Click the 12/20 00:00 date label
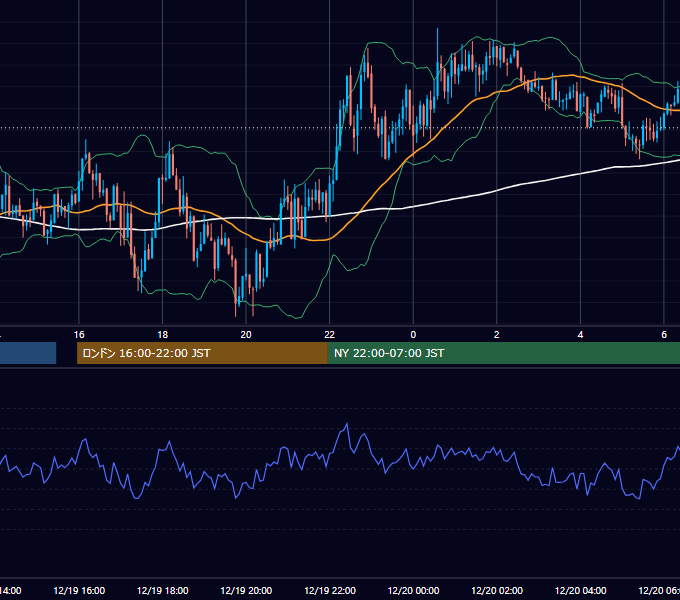This screenshot has width=680, height=600. [413, 590]
